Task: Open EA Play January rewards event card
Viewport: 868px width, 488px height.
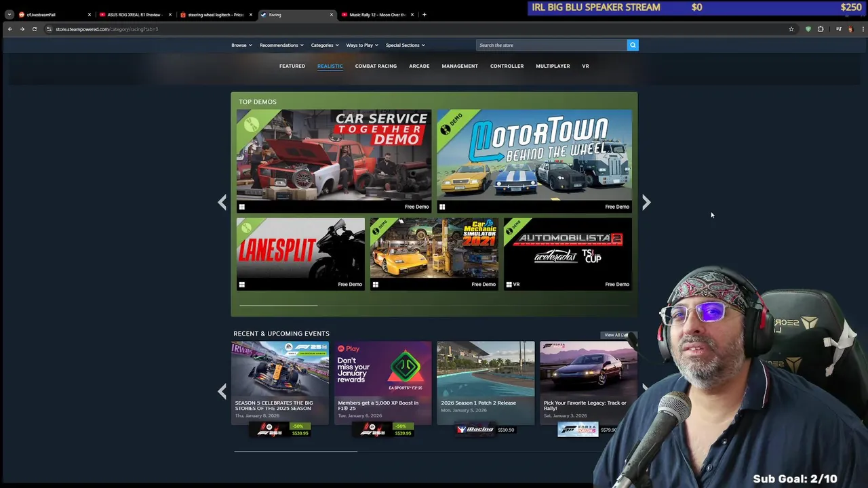Action: click(x=382, y=383)
